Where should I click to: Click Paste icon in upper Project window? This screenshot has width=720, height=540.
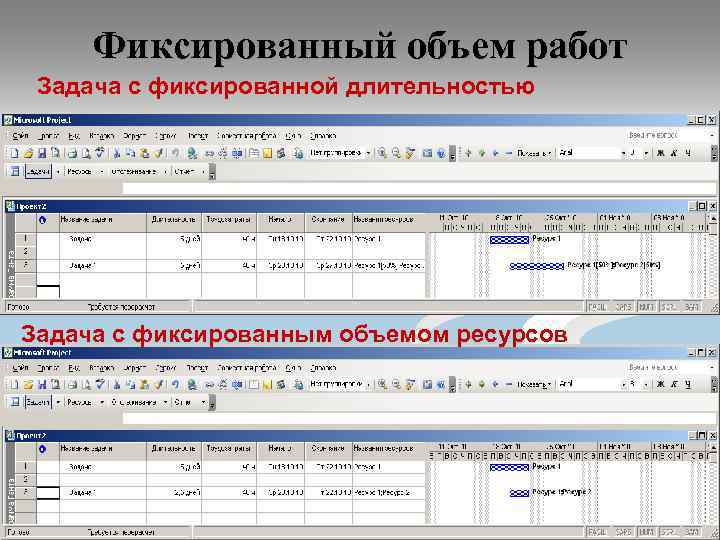145,153
